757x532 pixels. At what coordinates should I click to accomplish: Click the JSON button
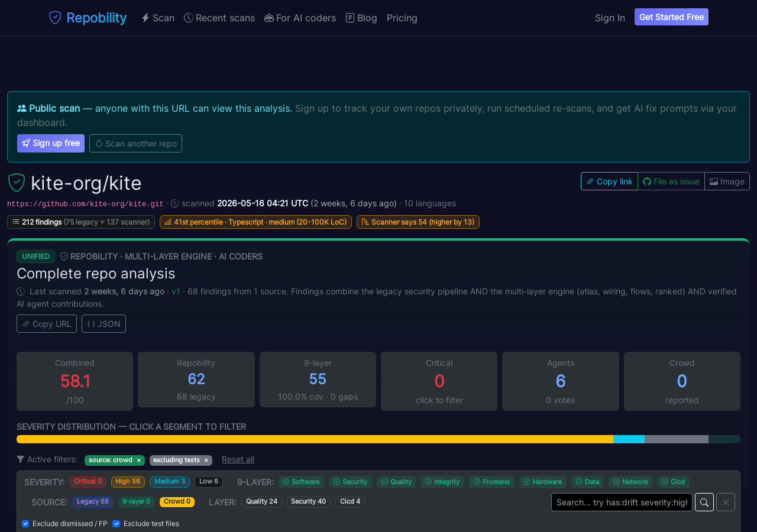103,323
